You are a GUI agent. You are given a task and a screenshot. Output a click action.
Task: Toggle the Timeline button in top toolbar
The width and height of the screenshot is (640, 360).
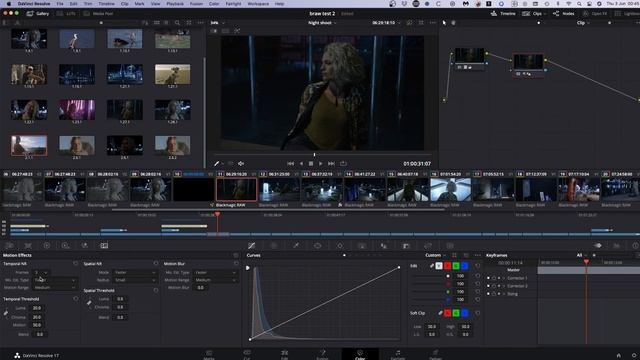point(503,13)
